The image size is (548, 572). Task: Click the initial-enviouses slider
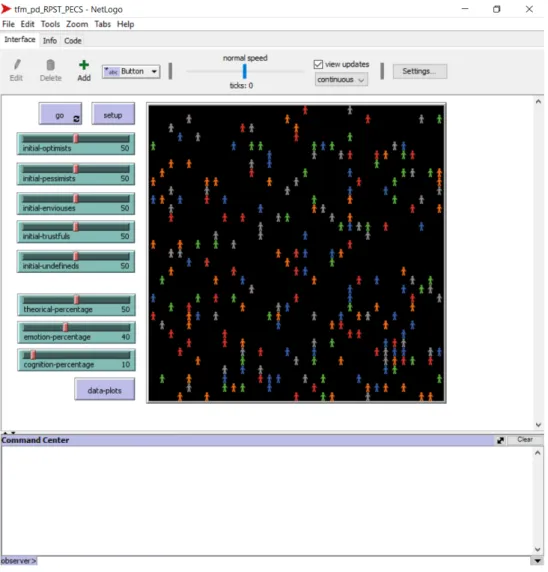(x=76, y=204)
